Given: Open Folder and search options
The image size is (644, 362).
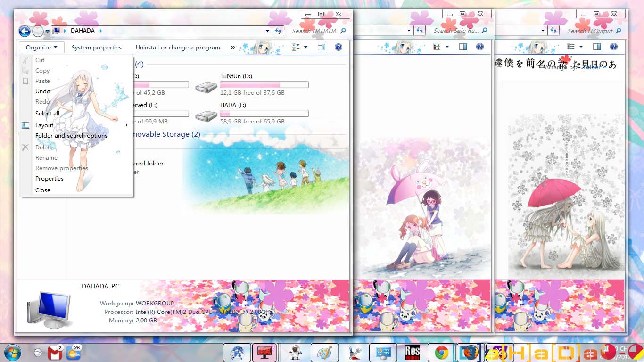Looking at the screenshot, I should [x=76, y=136].
